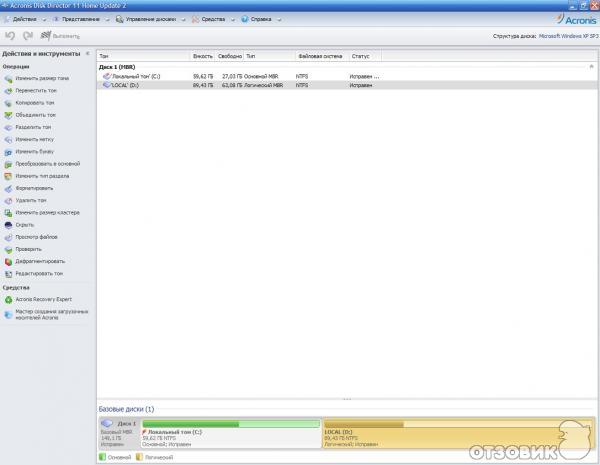This screenshot has height=465, width=600.
Task: Click the Выполнить commit flag button
Action: pos(60,36)
